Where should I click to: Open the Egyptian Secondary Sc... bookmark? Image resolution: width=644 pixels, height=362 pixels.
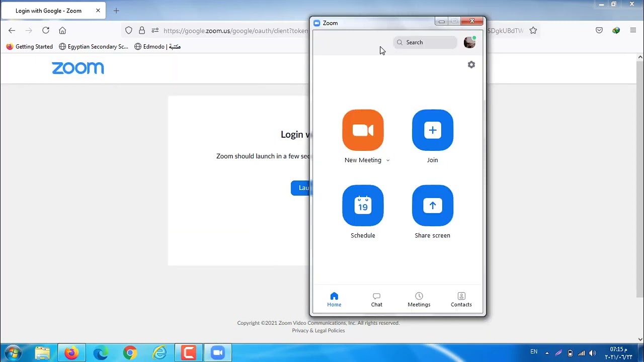94,47
